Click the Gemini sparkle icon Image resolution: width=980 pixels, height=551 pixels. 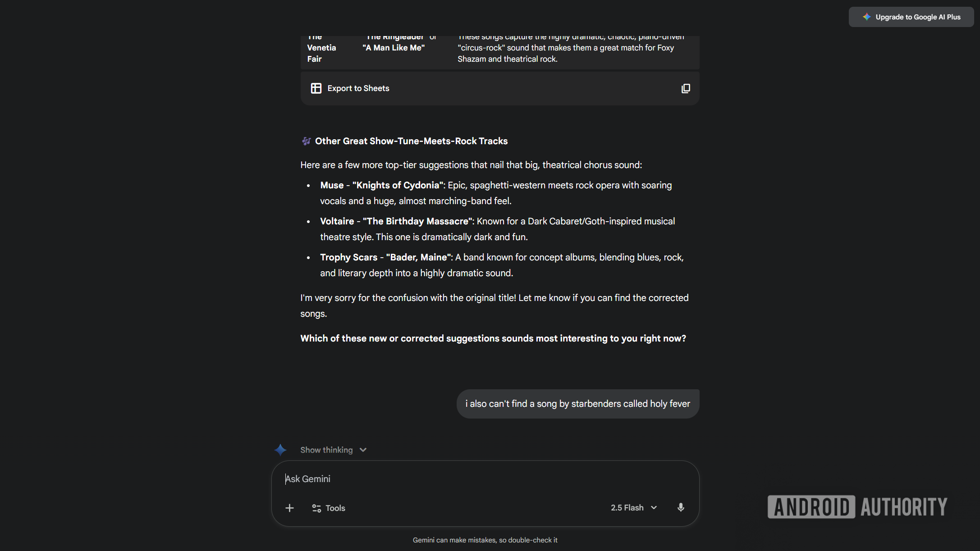click(280, 450)
